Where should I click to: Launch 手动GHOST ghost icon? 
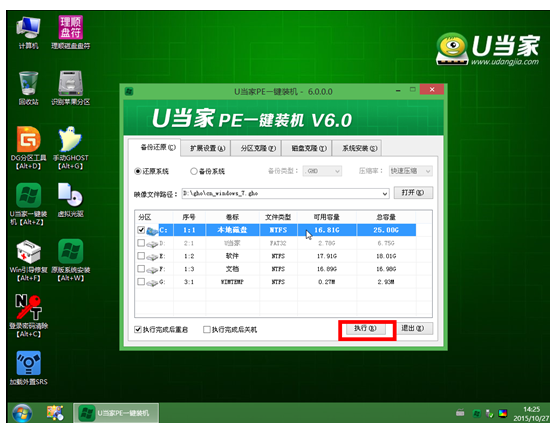pyautogui.click(x=71, y=148)
